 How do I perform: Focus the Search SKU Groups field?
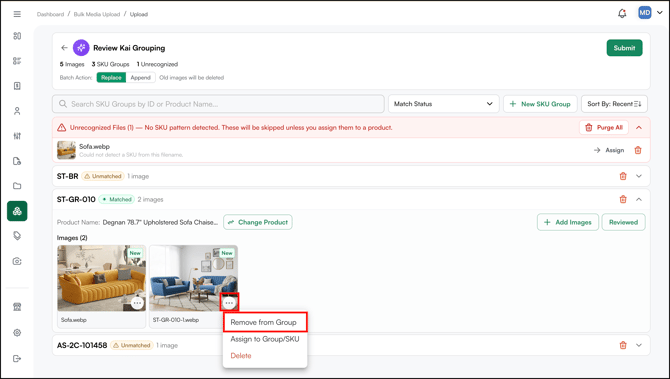[x=218, y=104]
